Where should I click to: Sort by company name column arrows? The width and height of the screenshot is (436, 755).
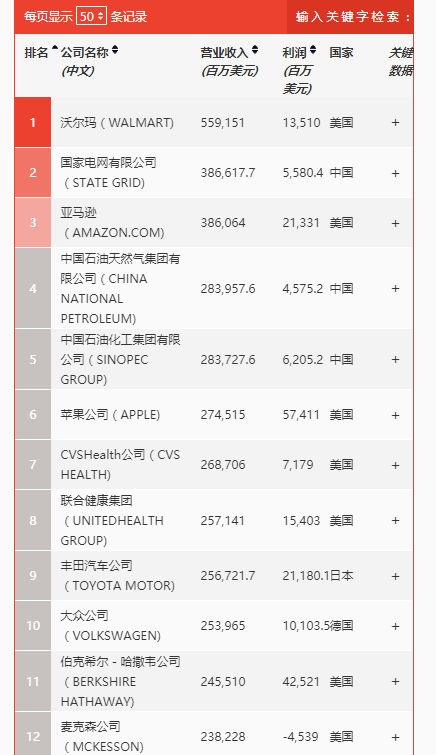point(115,50)
